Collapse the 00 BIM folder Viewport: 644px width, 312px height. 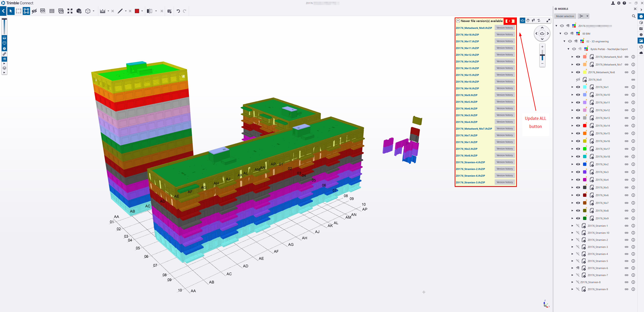(x=560, y=33)
